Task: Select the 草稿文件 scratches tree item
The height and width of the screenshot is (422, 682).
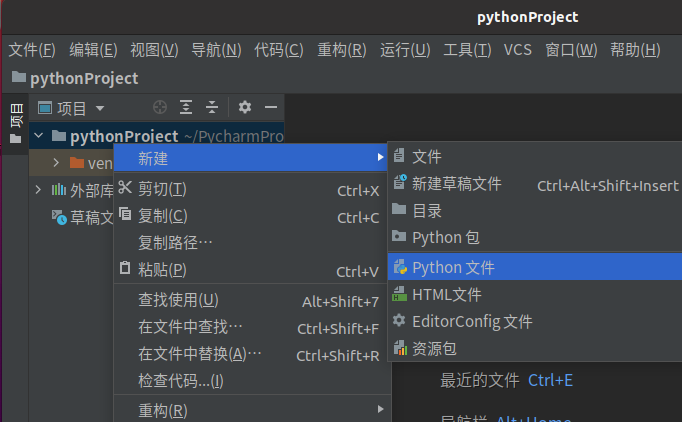Action: coord(83,217)
